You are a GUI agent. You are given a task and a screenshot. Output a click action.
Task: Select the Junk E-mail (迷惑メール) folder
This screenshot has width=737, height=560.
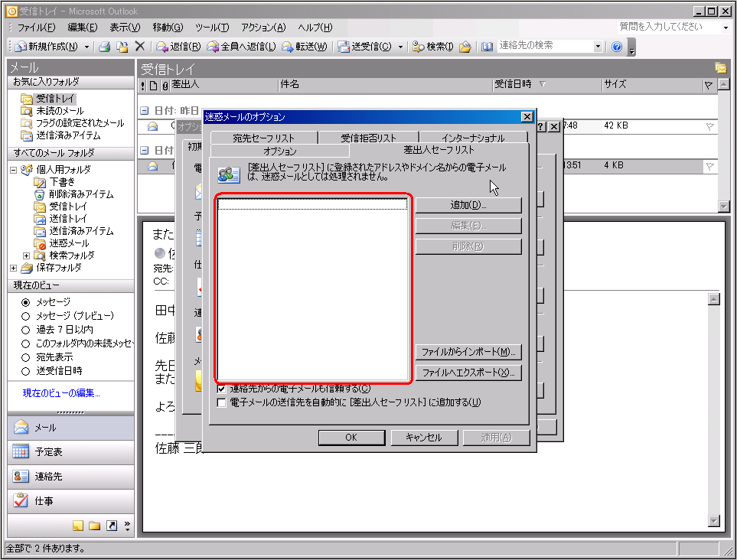[69, 243]
